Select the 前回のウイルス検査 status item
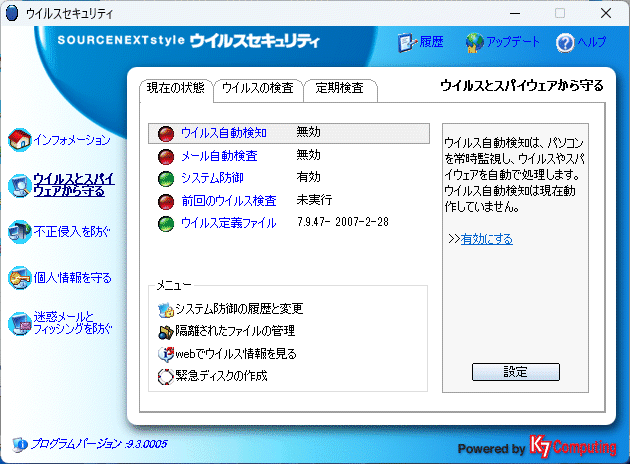The height and width of the screenshot is (464, 630). [229, 201]
